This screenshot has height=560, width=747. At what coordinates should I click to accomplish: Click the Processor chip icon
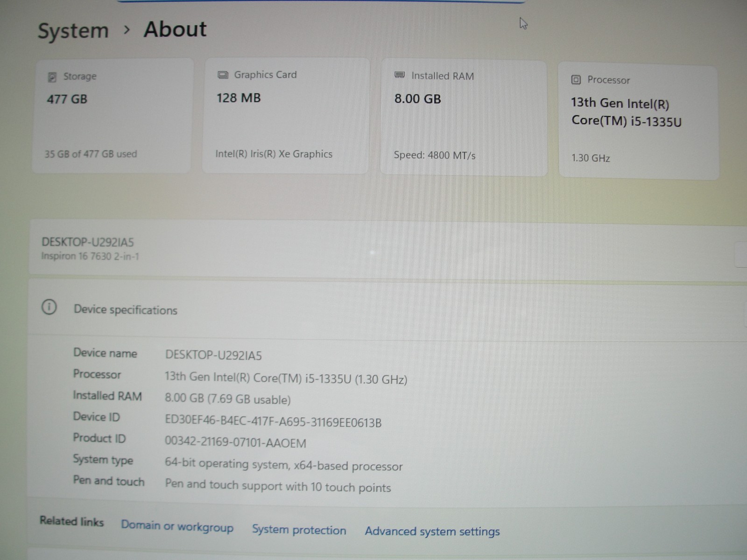(x=576, y=80)
